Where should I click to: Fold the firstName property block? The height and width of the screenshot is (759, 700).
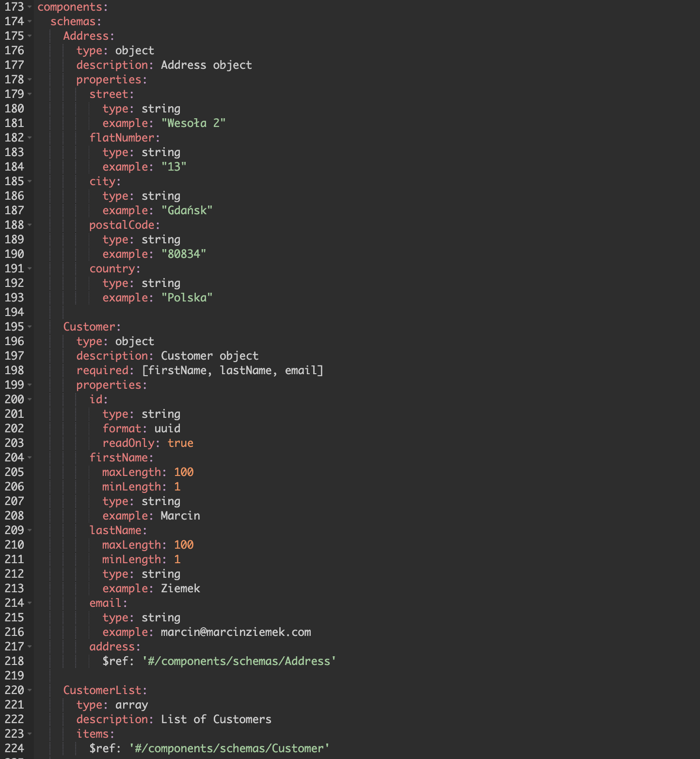tap(30, 458)
